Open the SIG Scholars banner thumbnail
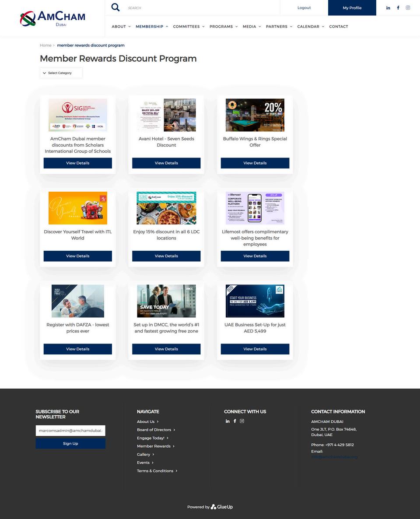Screen dimensions: 420x519 78,115
